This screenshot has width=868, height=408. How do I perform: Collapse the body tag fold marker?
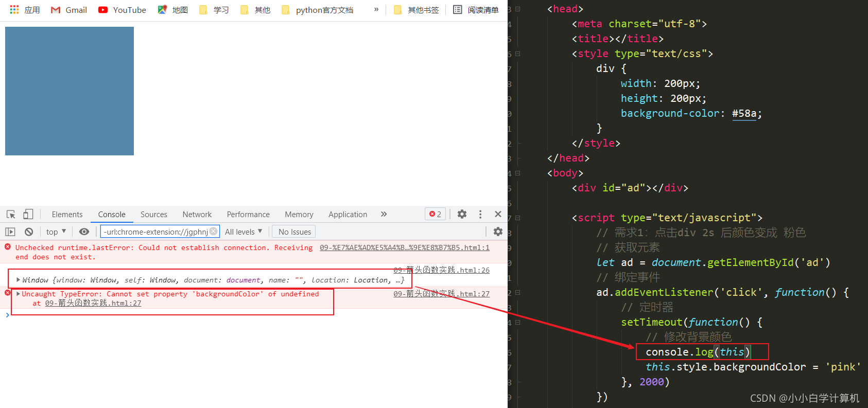pyautogui.click(x=518, y=173)
